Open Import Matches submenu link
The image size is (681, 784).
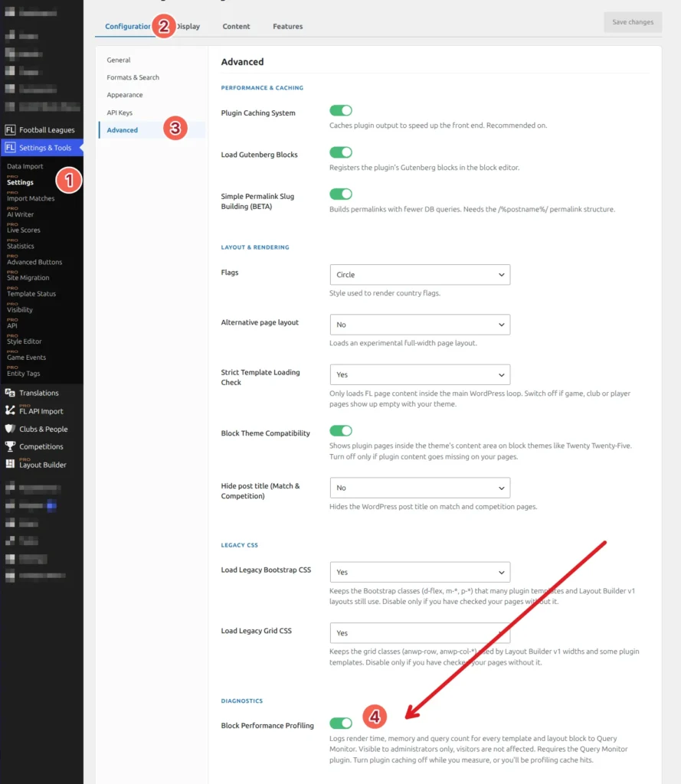(x=31, y=198)
